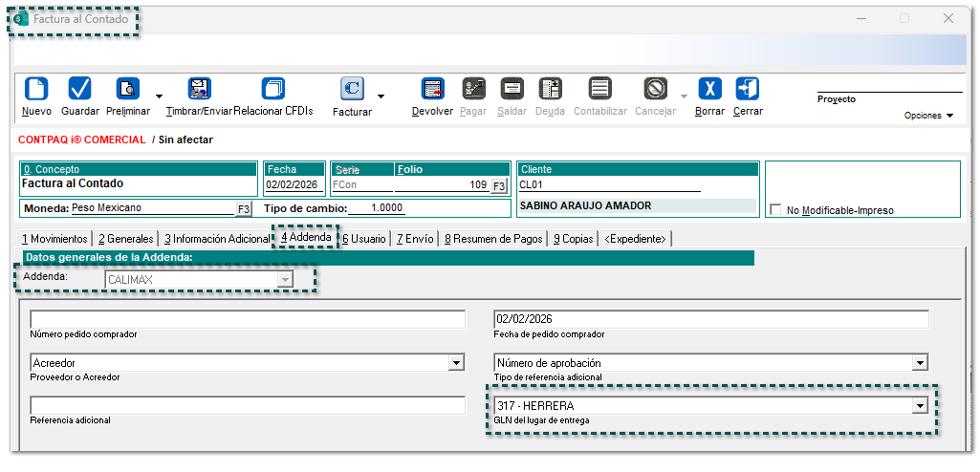Enable the No Modificable-Impreso checkbox

776,210
